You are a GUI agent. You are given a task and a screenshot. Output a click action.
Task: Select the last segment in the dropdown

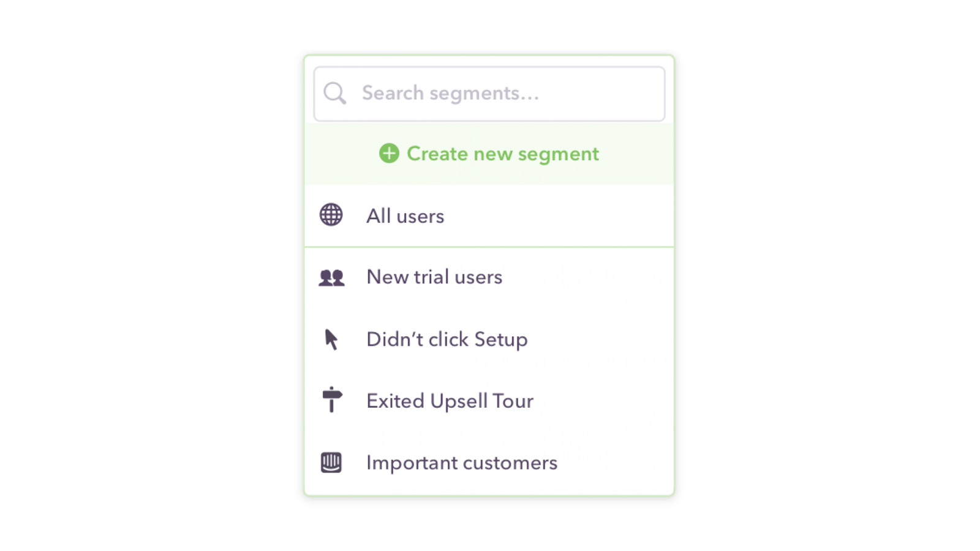461,462
